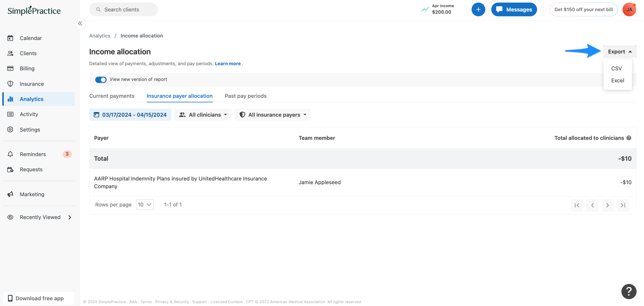Click the Requests calendar-clock icon
The width and height of the screenshot is (644, 306).
click(10, 169)
